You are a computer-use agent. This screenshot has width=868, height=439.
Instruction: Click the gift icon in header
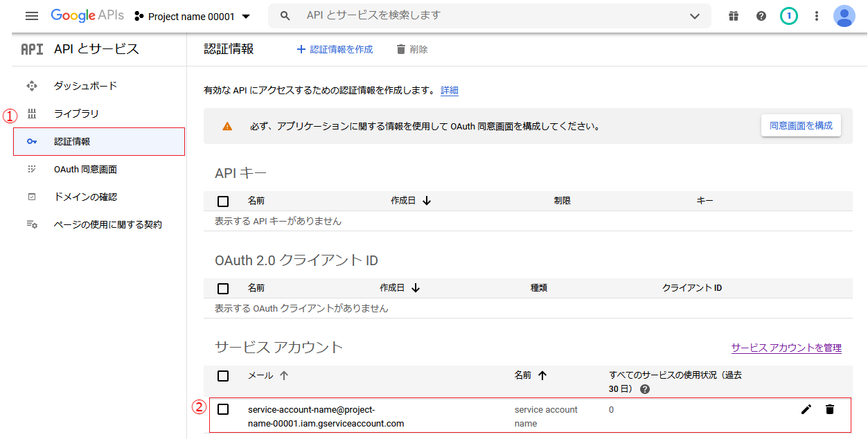pos(734,16)
